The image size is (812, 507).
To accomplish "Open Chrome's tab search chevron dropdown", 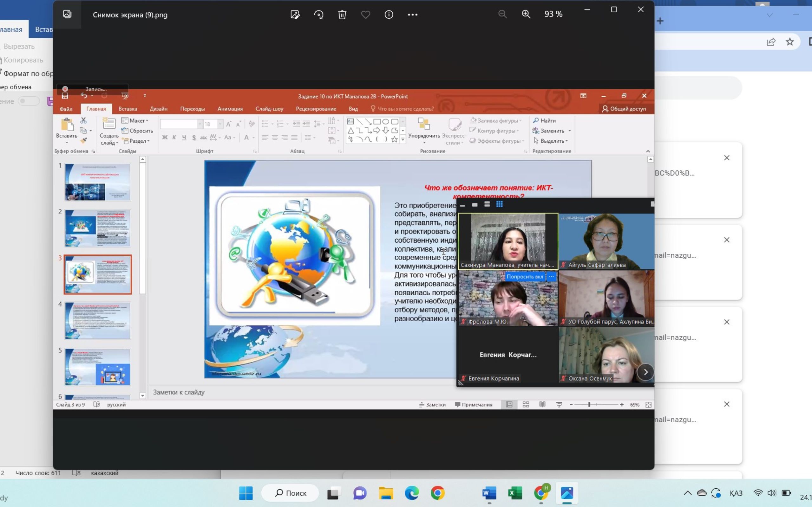I will click(x=770, y=15).
